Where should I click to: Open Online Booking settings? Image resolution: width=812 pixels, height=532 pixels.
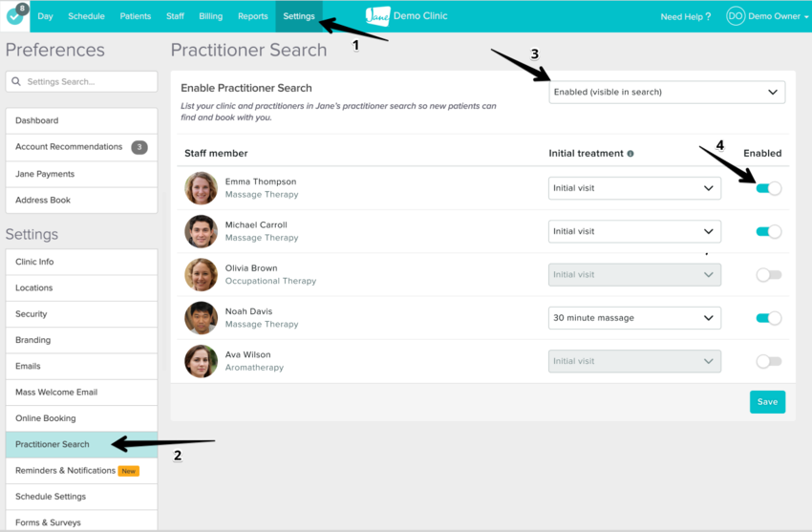pos(46,418)
